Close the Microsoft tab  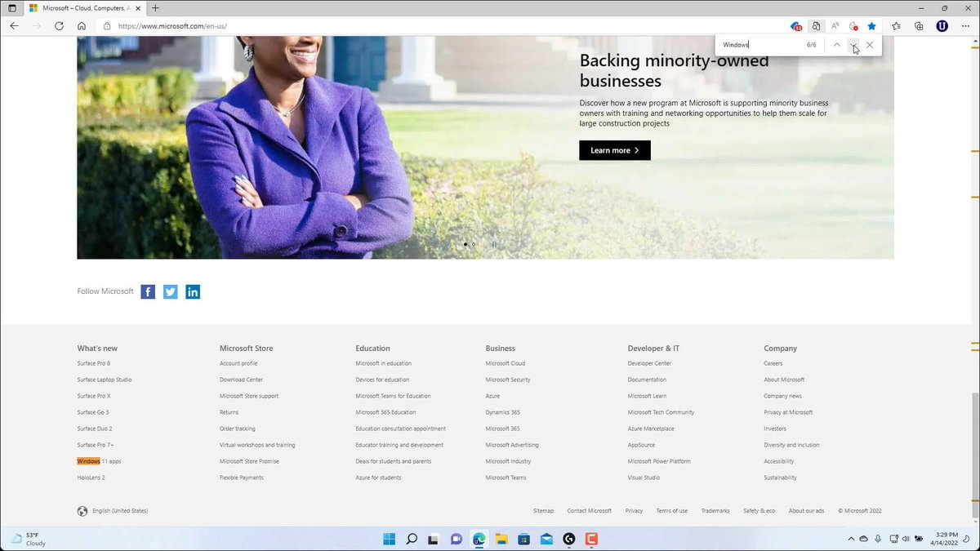click(x=137, y=8)
